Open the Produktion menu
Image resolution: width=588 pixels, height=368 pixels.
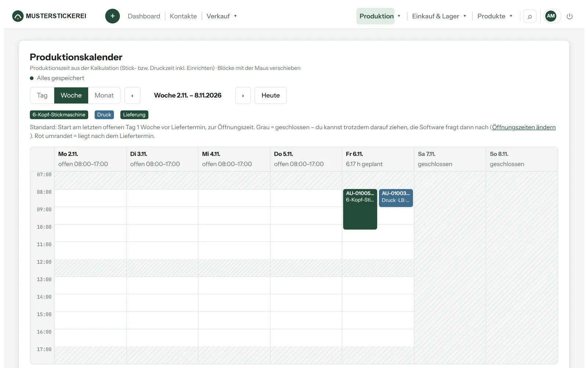coord(376,16)
